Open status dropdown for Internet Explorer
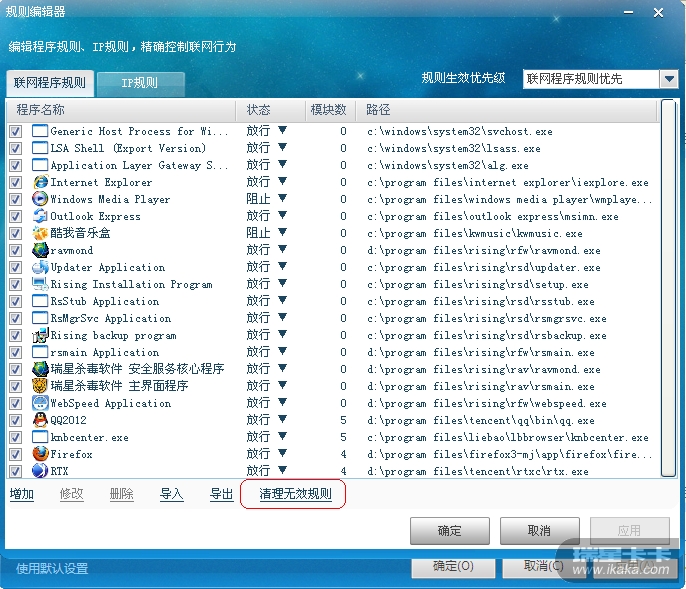Viewport: 686px width, 589px height. pyautogui.click(x=283, y=181)
